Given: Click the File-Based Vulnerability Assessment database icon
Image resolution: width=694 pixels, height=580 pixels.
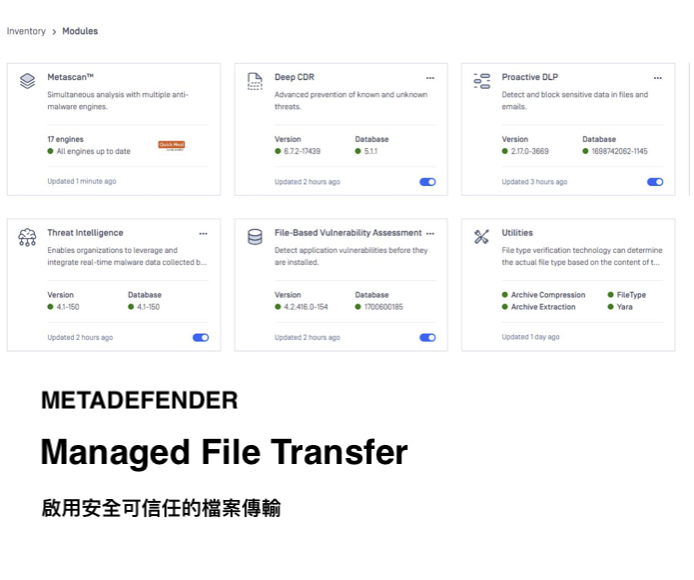Looking at the screenshot, I should [254, 237].
